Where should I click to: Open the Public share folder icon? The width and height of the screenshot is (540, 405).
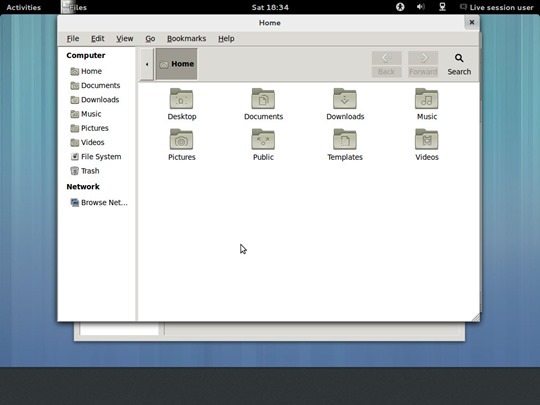pyautogui.click(x=263, y=139)
